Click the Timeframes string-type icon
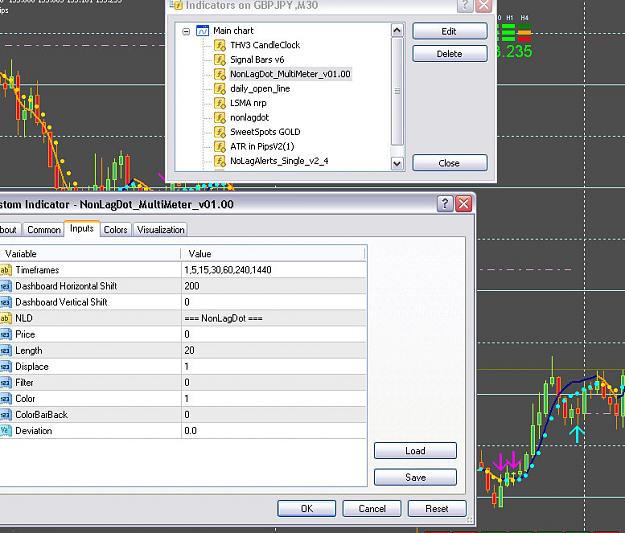Viewport: 625px width, 533px height. [x=5, y=270]
